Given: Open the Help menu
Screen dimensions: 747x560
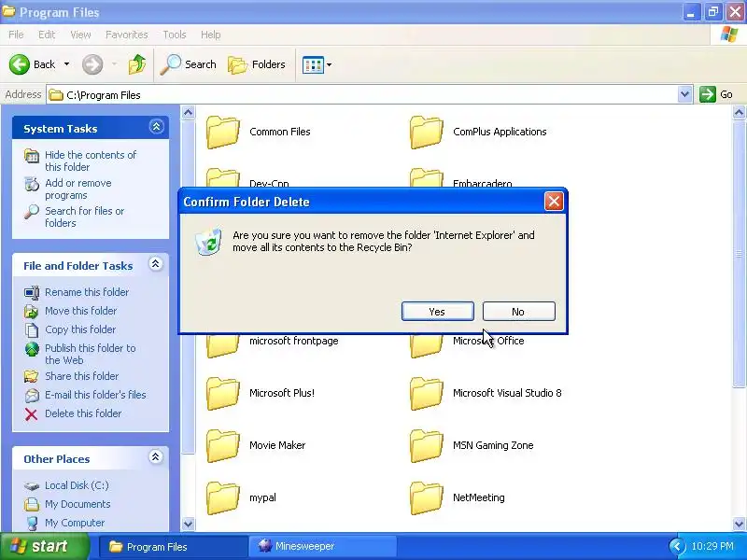Looking at the screenshot, I should tap(211, 35).
